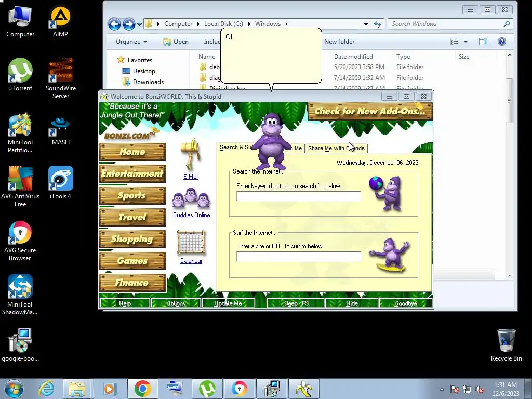The image size is (532, 399).
Task: Toggle the Explorer preview pane
Action: pyautogui.click(x=483, y=42)
